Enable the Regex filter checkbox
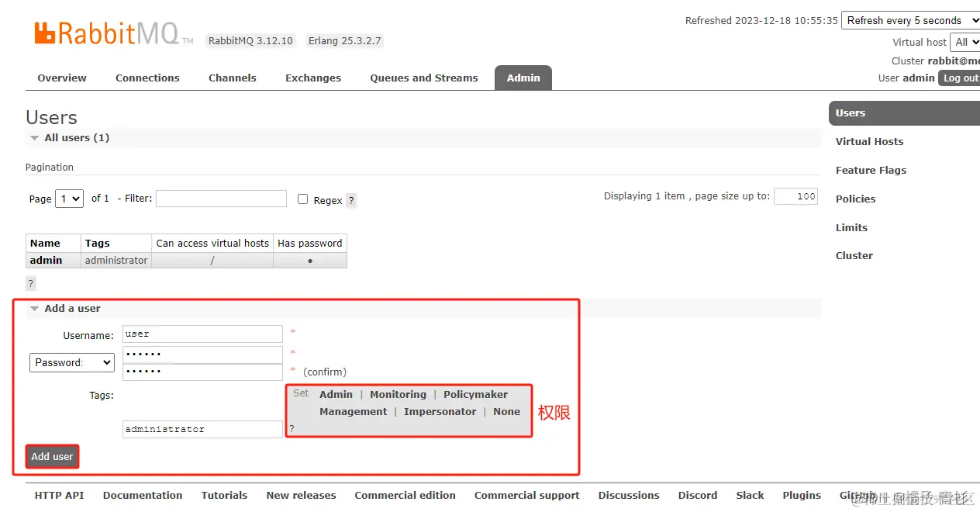 tap(303, 199)
